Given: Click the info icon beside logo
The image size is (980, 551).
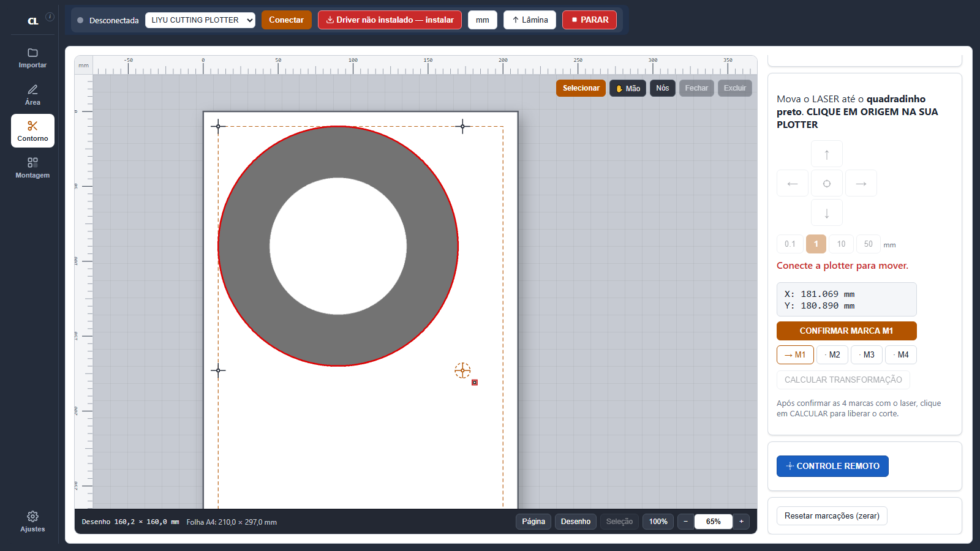Looking at the screenshot, I should [x=50, y=17].
